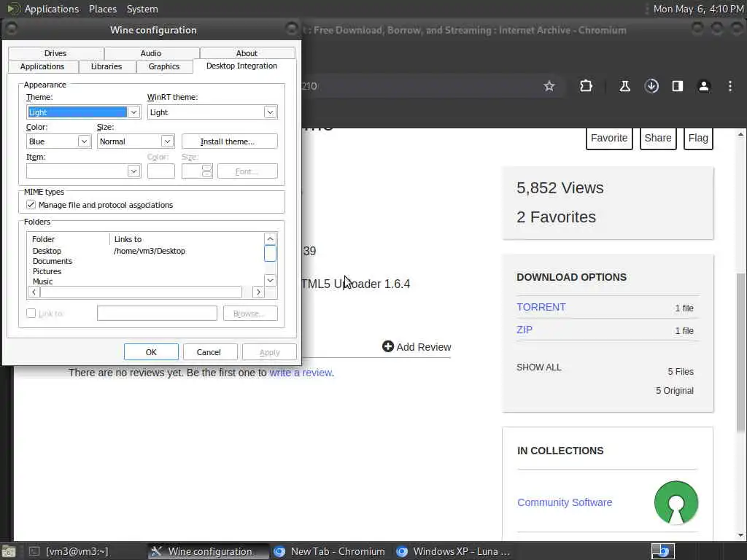Open the Size dropdown showing Normal
The height and width of the screenshot is (560, 747).
tap(136, 141)
